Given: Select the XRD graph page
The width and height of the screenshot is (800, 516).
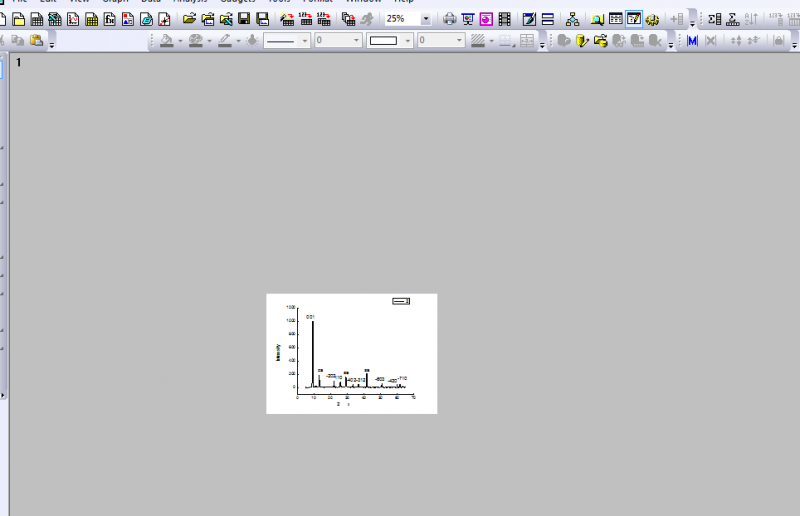Looking at the screenshot, I should pos(352,354).
